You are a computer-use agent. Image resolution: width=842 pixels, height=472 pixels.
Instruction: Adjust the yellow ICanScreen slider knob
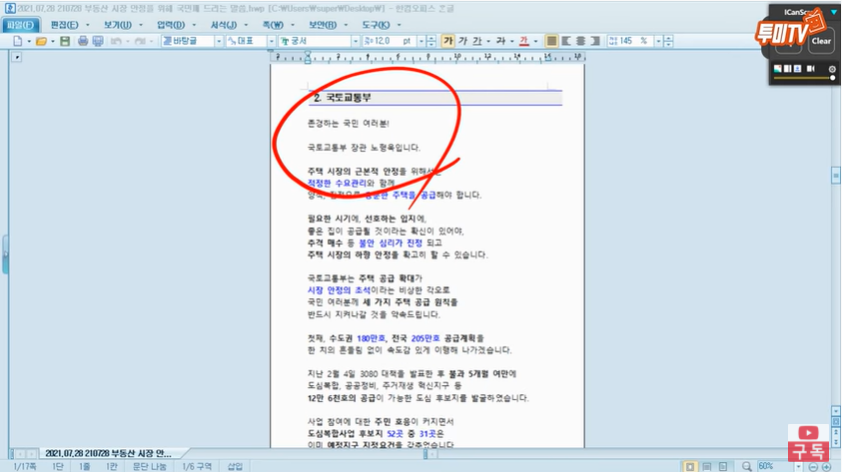pos(832,78)
